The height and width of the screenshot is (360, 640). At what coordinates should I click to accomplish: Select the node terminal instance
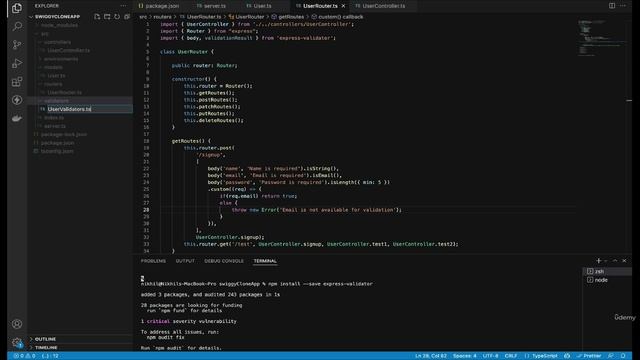(607, 280)
